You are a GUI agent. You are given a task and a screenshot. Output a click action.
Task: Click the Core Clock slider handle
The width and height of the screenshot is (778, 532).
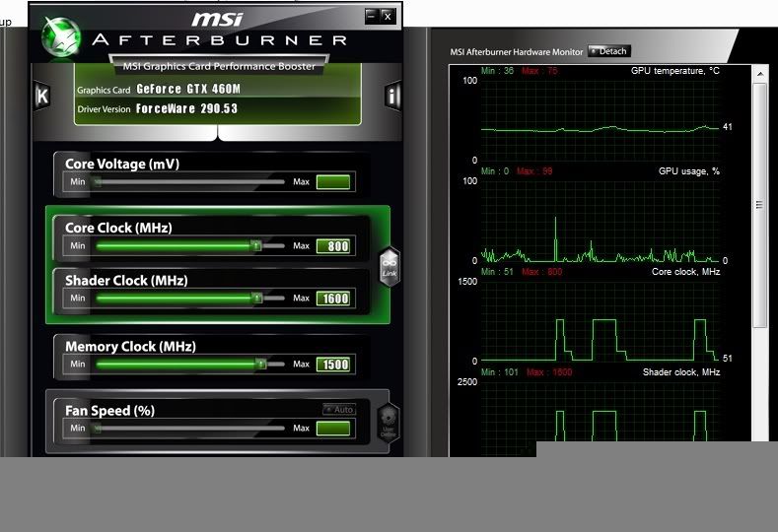(x=256, y=245)
